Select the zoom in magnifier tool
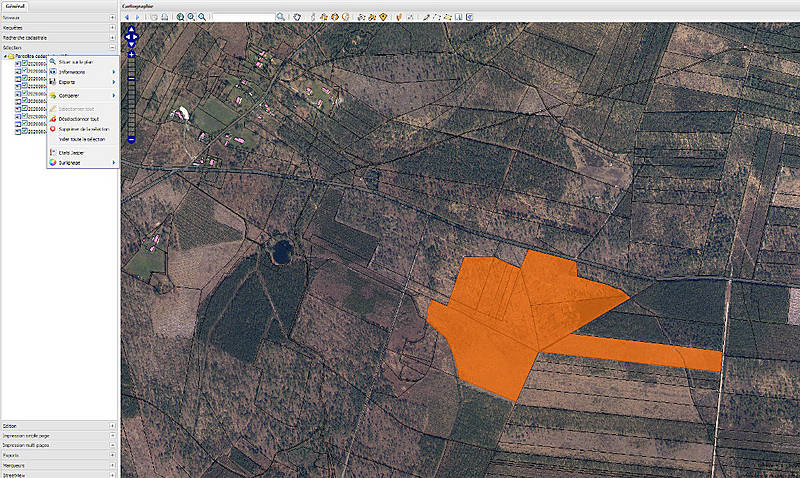The width and height of the screenshot is (800, 478). point(191,17)
